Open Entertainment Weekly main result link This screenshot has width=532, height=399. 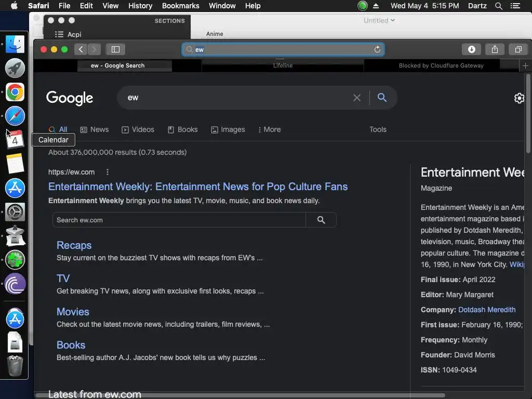click(x=198, y=187)
